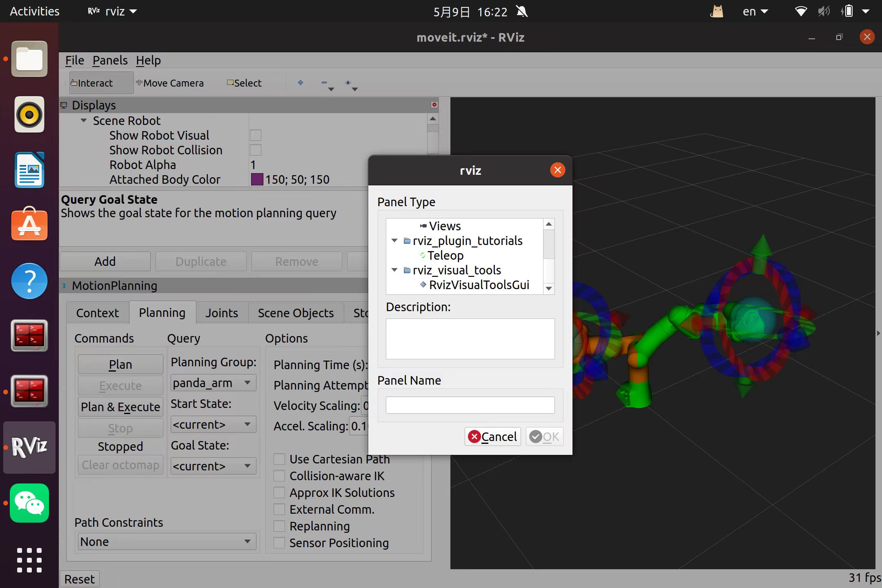
Task: Click the Teleop panel type icon
Action: pyautogui.click(x=423, y=256)
